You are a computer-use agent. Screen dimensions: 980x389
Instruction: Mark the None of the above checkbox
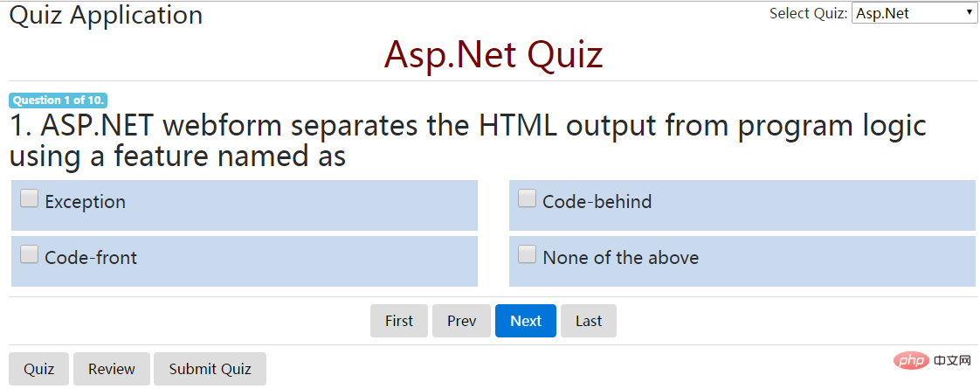(x=527, y=254)
